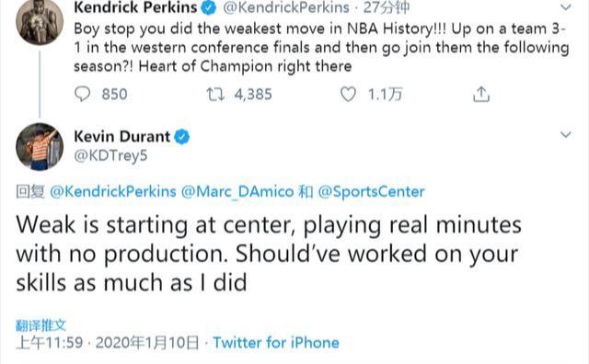Viewport: 589px width, 364px height.
Task: Retweet Kendrick Perkins' tweet via arrows icon
Action: pyautogui.click(x=215, y=94)
